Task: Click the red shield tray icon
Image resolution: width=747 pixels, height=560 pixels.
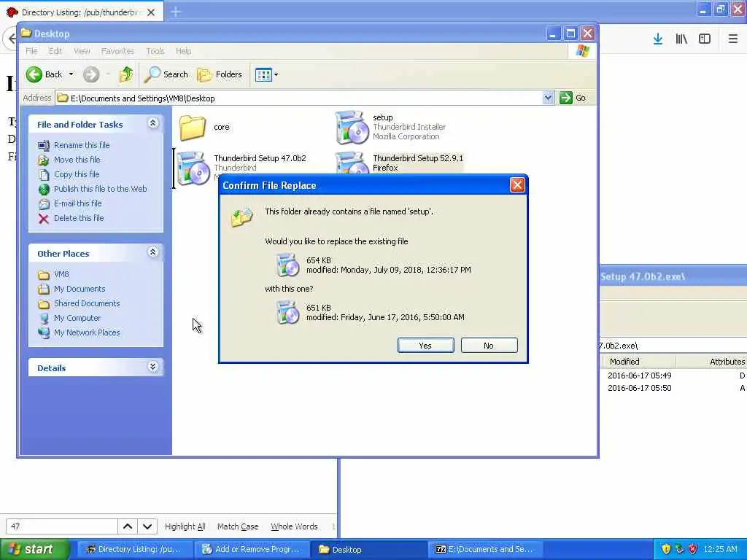Action: [693, 549]
